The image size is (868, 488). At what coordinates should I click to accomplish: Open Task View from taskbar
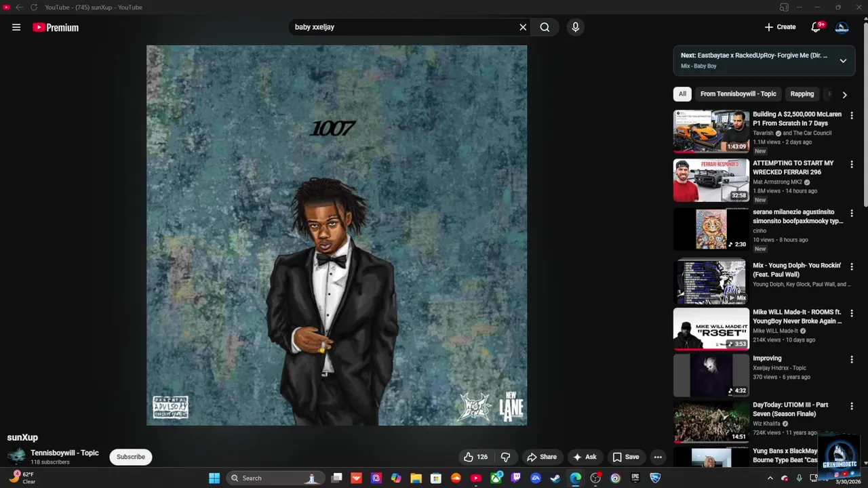[x=336, y=478]
